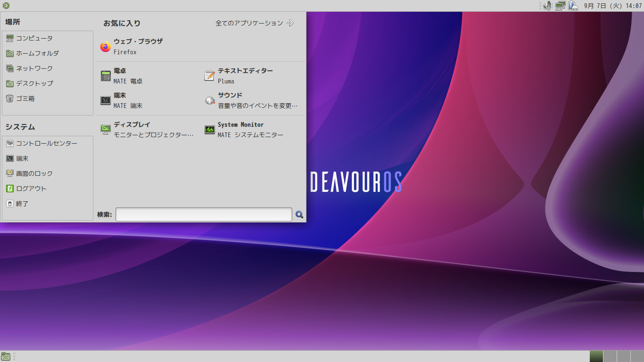644x362 pixels.
Task: Click the show desktop icon in bottom panel
Action: click(6, 356)
